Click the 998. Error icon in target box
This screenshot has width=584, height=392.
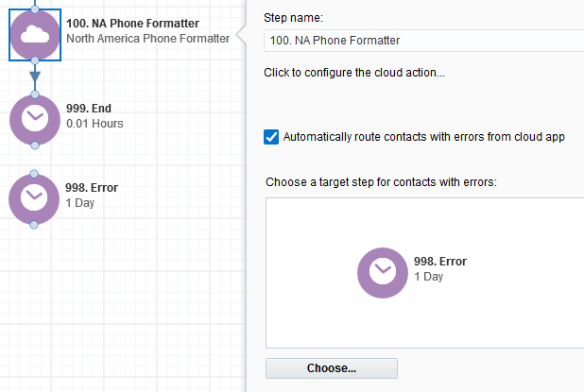coord(383,273)
